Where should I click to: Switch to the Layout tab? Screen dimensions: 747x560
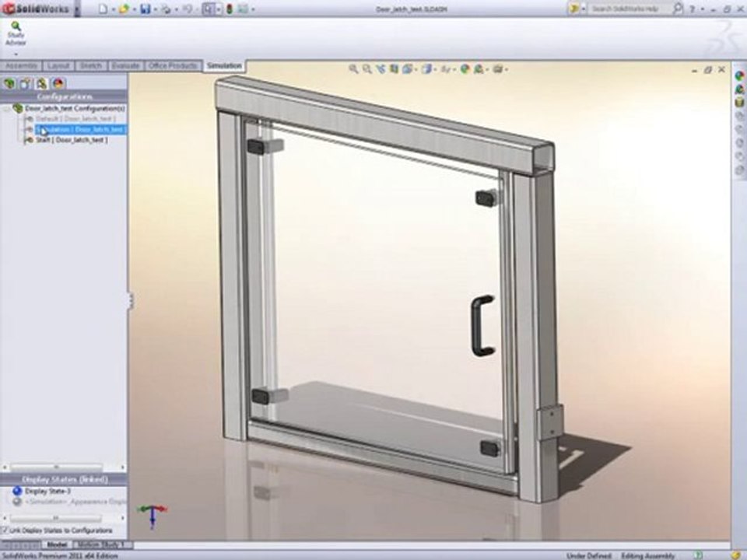tap(58, 65)
